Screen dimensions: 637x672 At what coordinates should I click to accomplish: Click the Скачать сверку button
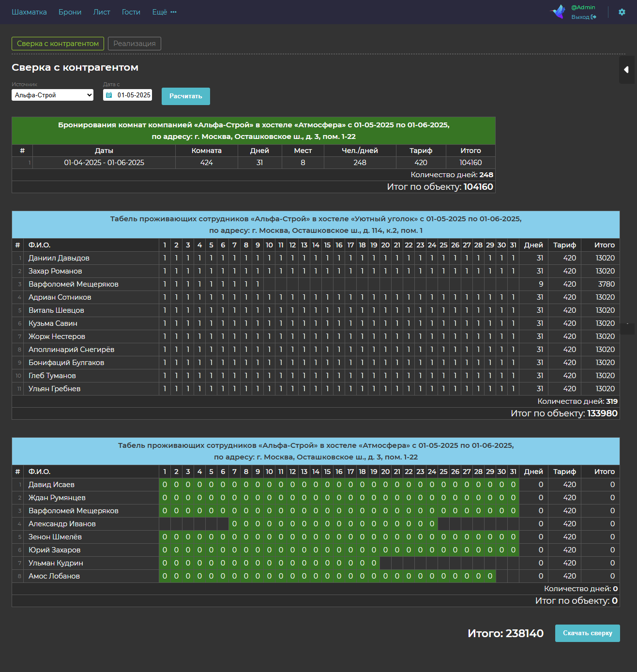click(x=588, y=633)
